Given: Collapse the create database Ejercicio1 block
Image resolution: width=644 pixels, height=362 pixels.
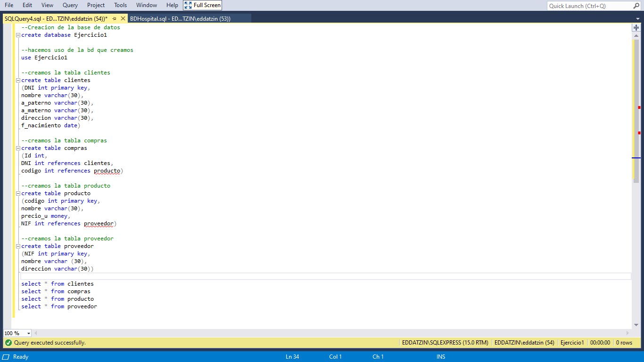Looking at the screenshot, I should click(x=17, y=35).
